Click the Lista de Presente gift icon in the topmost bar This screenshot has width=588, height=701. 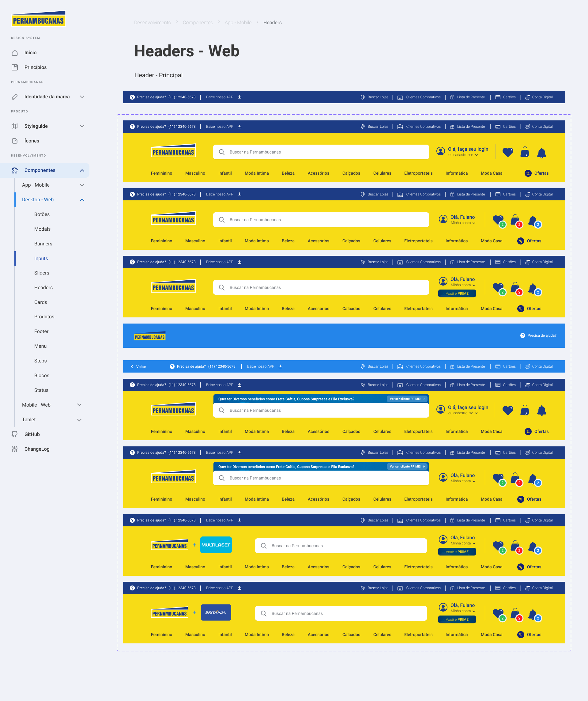tap(452, 97)
